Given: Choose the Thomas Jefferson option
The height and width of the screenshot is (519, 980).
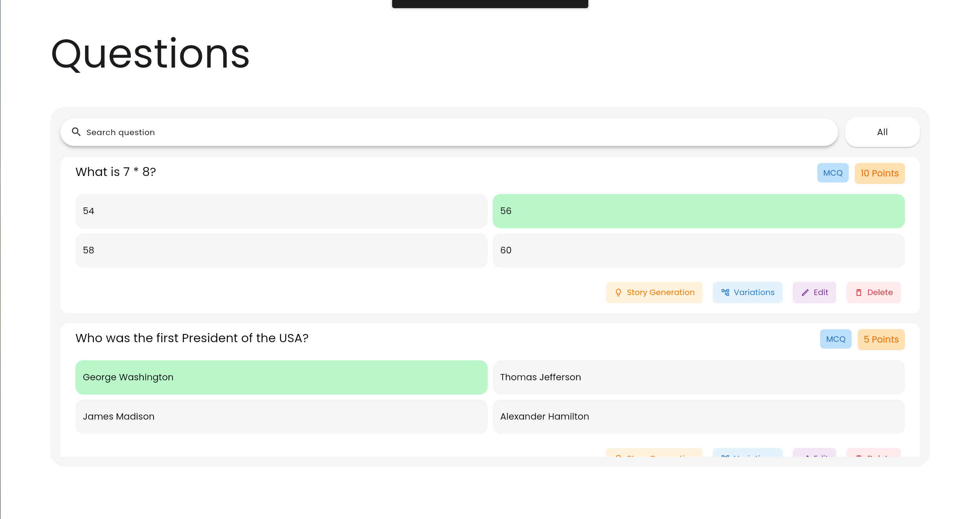Looking at the screenshot, I should pos(698,377).
